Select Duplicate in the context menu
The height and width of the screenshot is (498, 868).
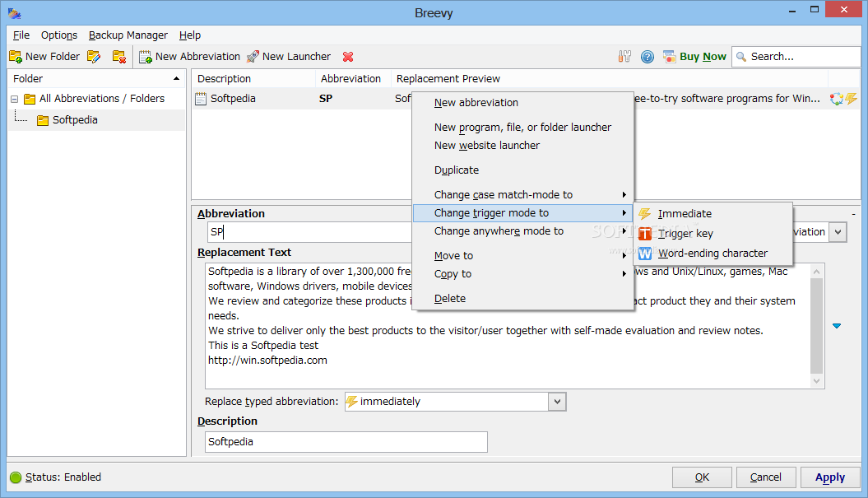tap(522, 170)
